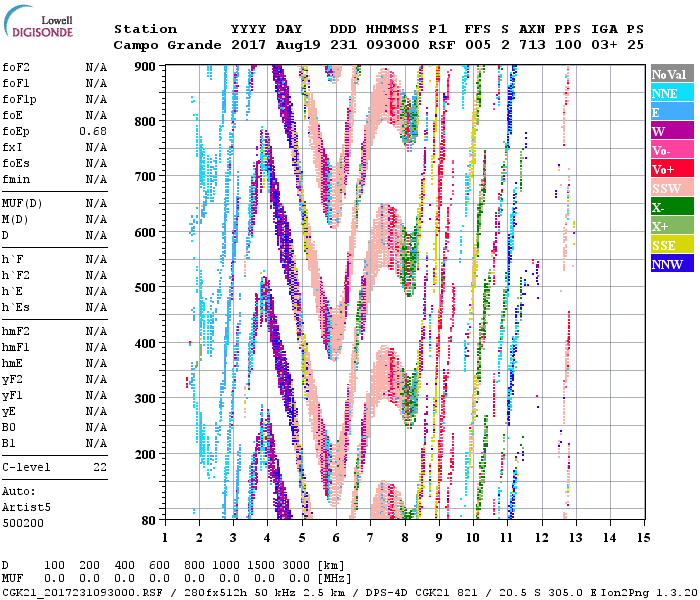Click the 900 km height axis label
Viewport: 700px width, 600px height.
[147, 67]
